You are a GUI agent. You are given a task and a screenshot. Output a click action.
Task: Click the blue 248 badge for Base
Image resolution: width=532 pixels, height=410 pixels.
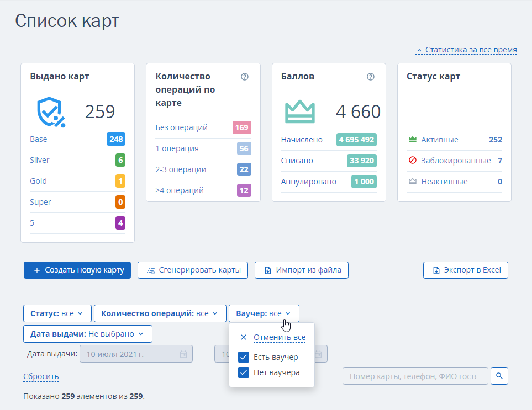tap(116, 139)
